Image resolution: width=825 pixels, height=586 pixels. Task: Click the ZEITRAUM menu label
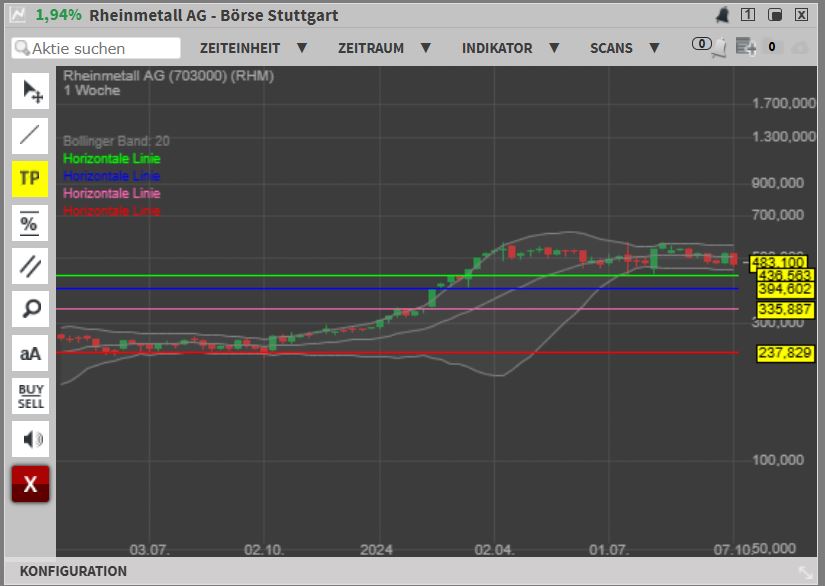point(371,48)
